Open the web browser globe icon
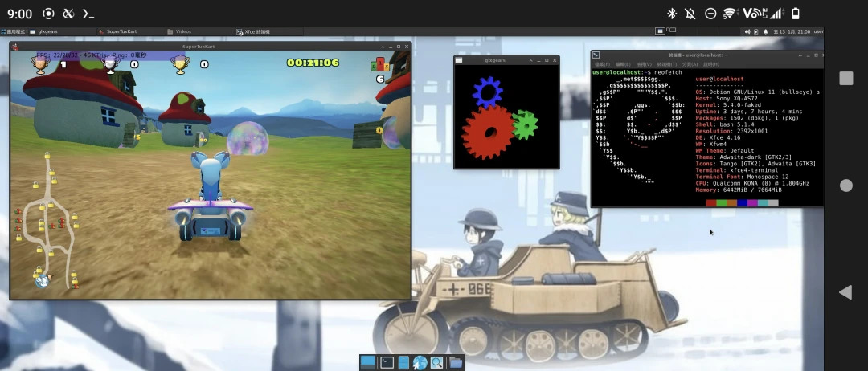 420,363
